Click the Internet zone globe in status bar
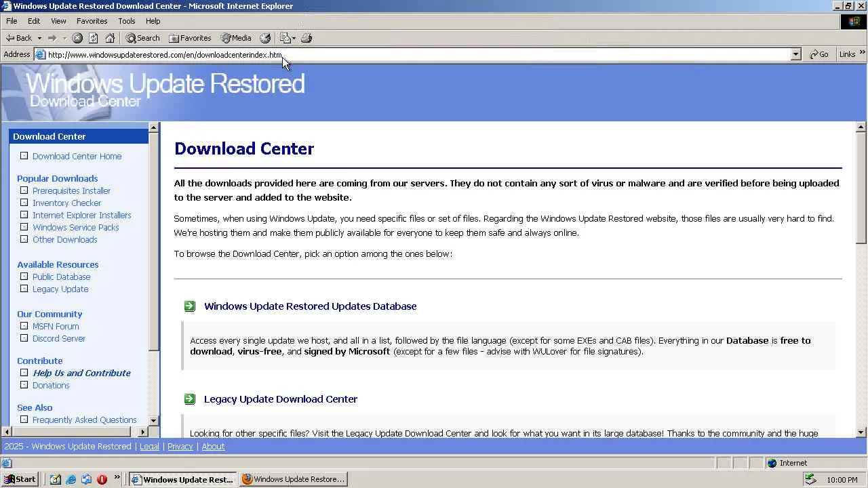868x488 pixels. [772, 463]
